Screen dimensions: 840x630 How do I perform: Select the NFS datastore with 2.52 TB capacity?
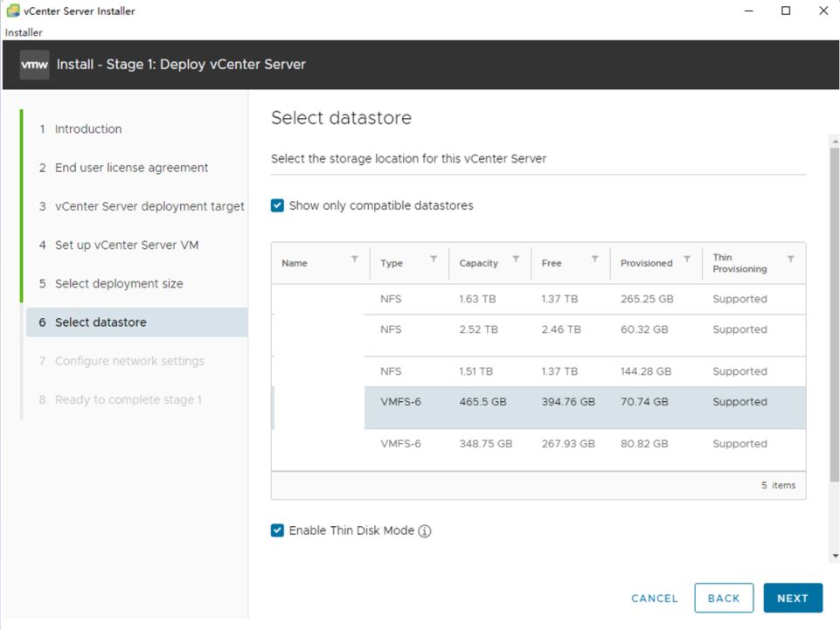coord(538,336)
